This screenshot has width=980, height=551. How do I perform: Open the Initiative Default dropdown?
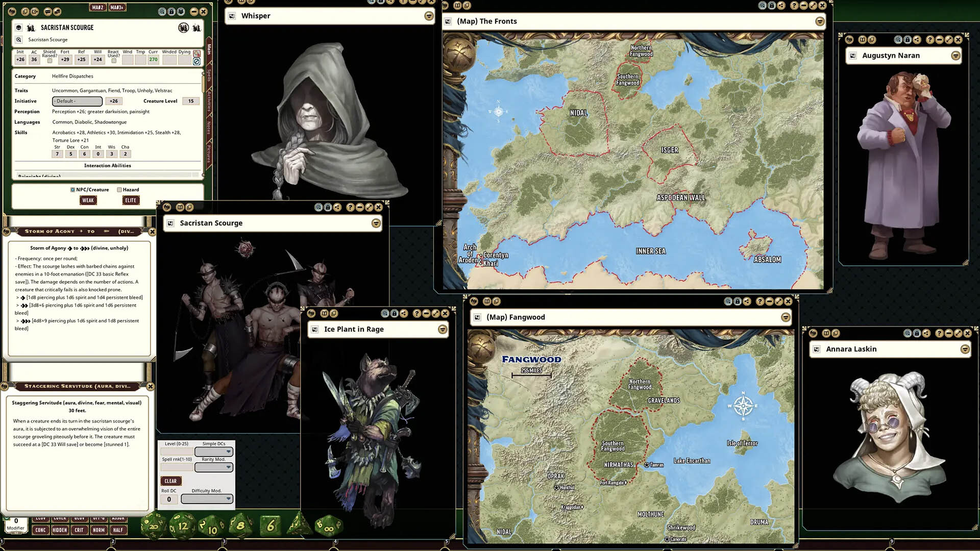[77, 101]
